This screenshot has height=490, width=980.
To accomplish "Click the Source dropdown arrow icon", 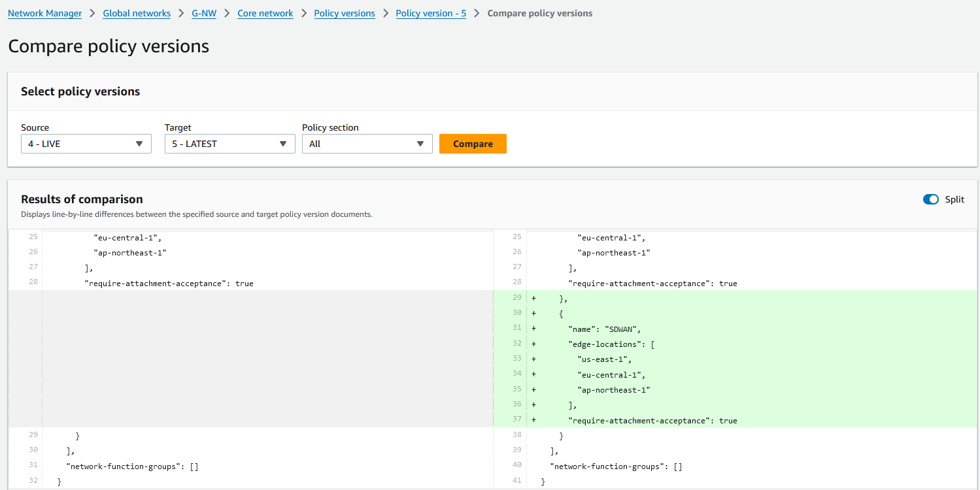I will [x=139, y=144].
